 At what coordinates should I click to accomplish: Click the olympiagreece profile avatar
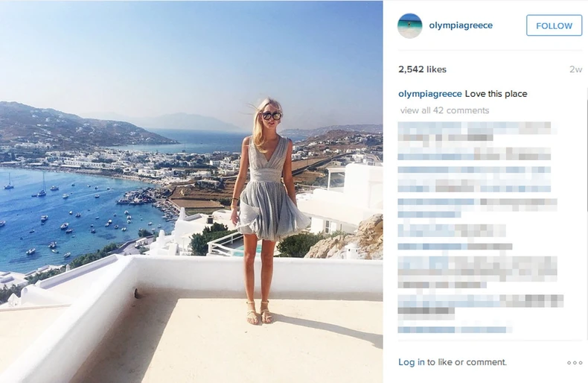click(x=409, y=25)
